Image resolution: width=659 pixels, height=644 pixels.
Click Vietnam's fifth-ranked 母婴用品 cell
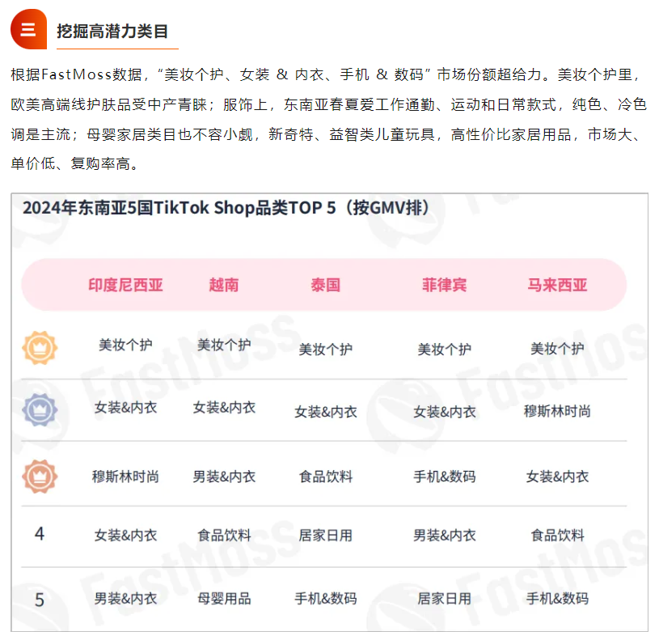[x=224, y=598]
